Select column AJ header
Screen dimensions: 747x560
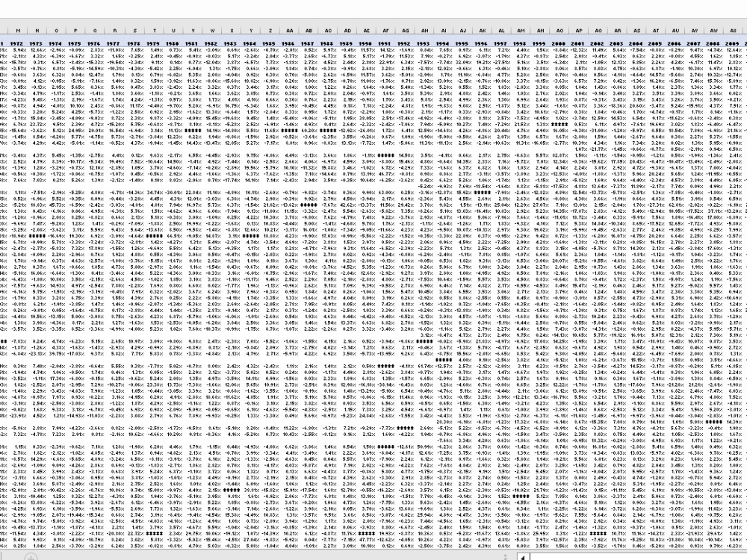coord(463,31)
